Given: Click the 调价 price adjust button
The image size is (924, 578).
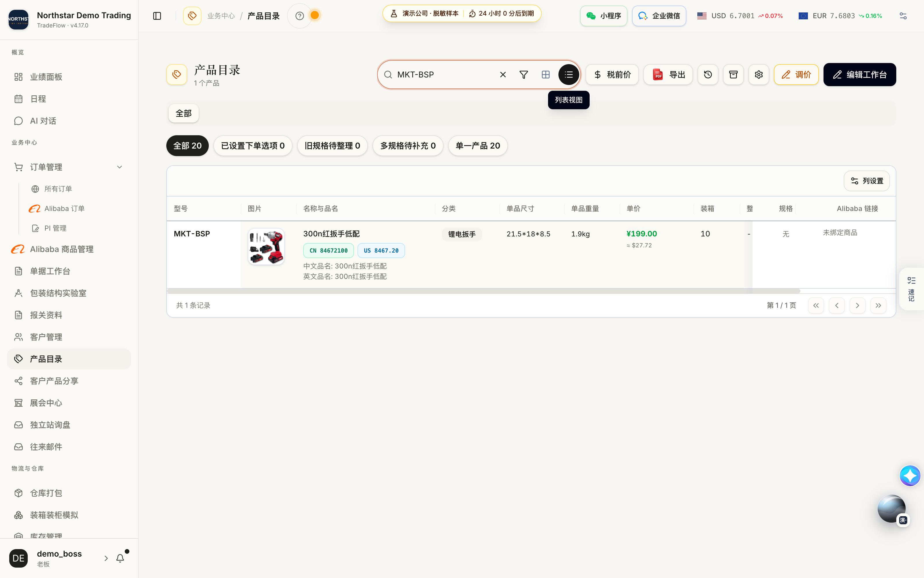Looking at the screenshot, I should tap(796, 75).
